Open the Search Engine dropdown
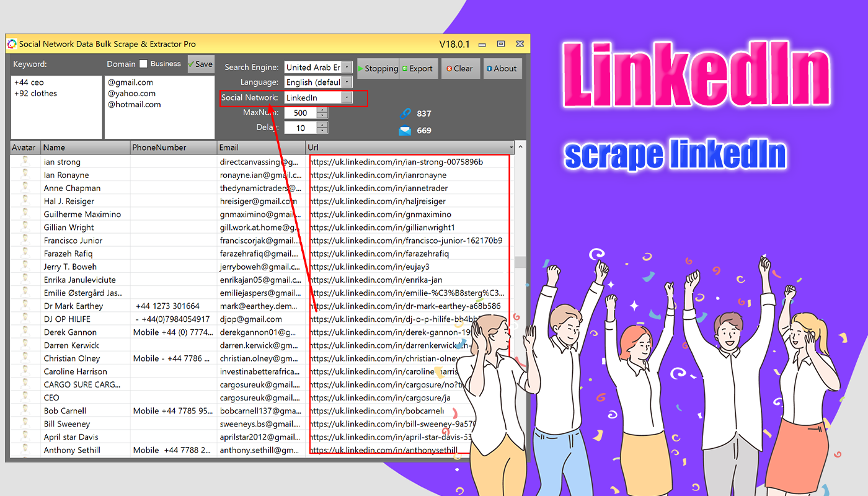This screenshot has width=868, height=496. pyautogui.click(x=347, y=67)
